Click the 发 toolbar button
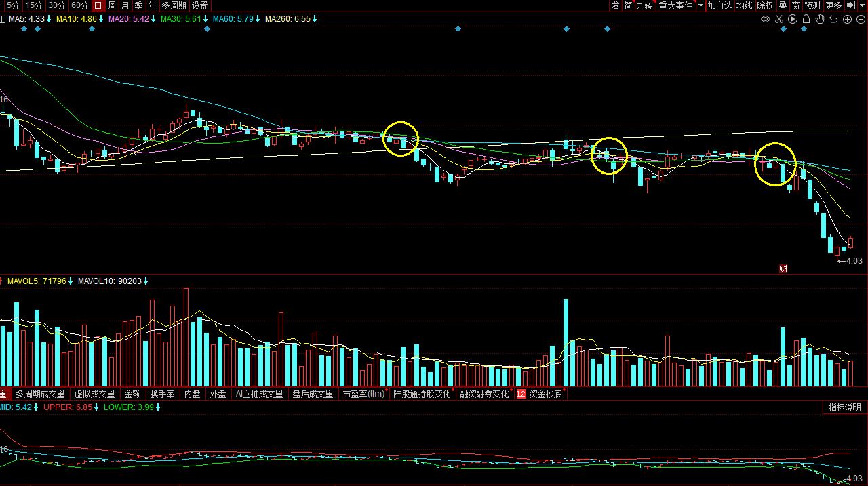 point(615,5)
